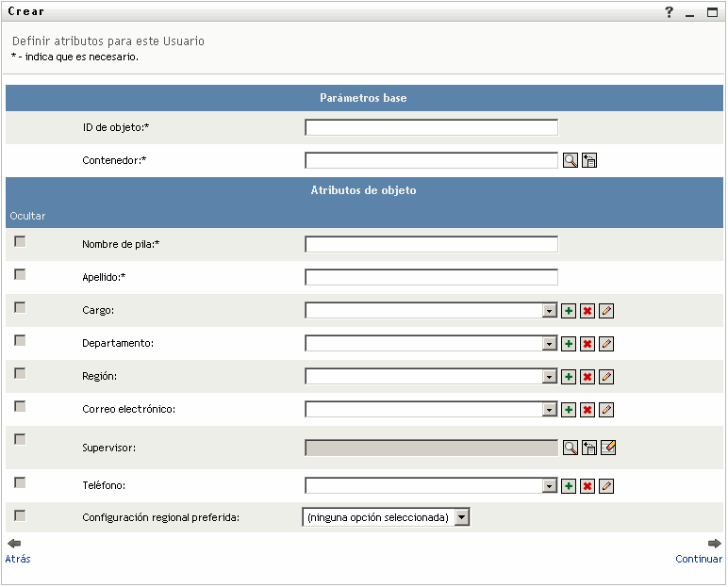Image resolution: width=728 pixels, height=587 pixels.
Task: Toggle the hide checkbox for Cargo
Action: tap(20, 308)
